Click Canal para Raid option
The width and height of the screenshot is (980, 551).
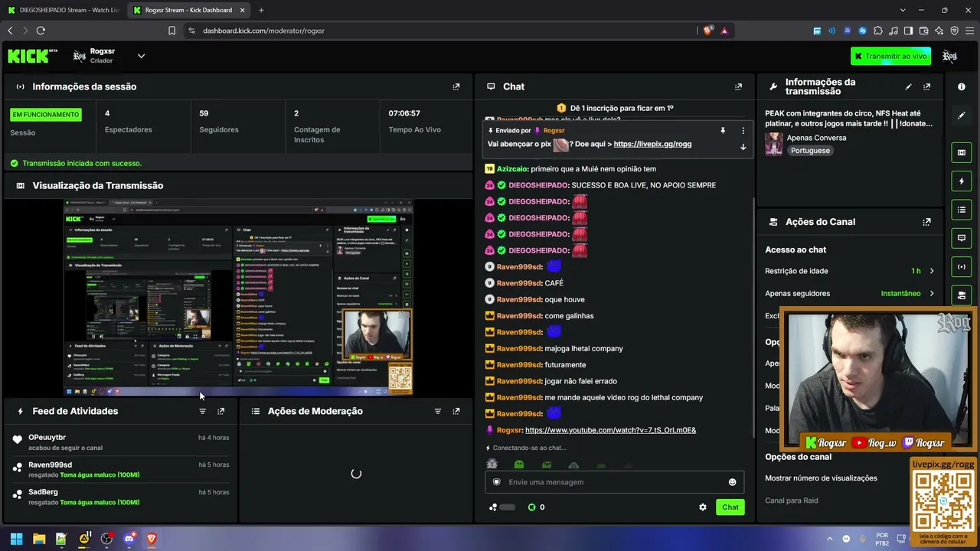click(x=792, y=500)
